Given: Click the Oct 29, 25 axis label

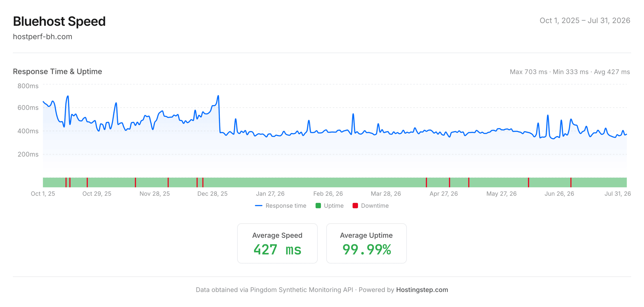Looking at the screenshot, I should click(x=97, y=194).
